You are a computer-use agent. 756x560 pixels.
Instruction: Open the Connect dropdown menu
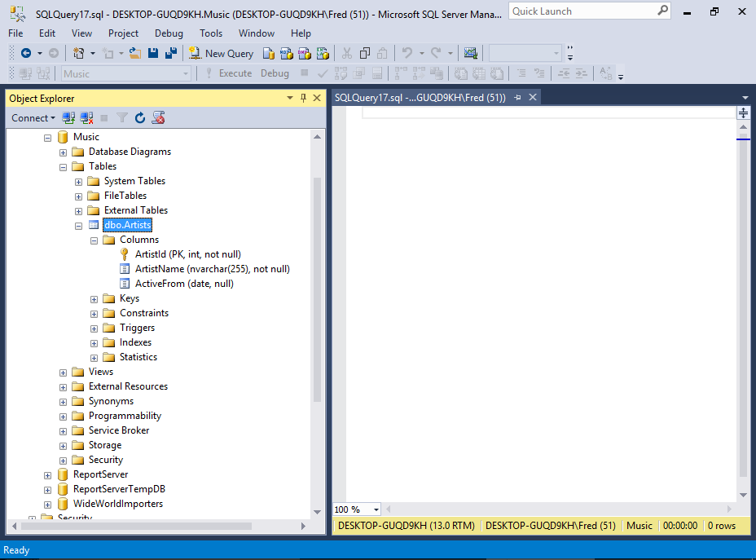coord(33,117)
